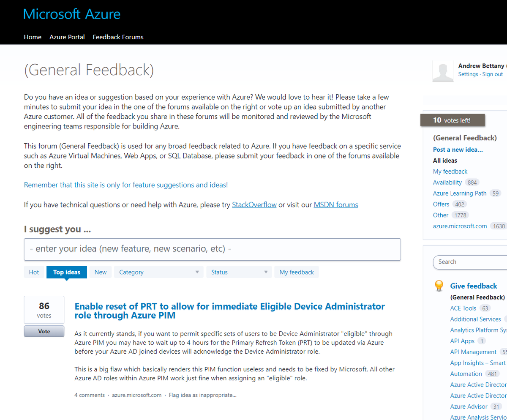The image size is (507, 420).
Task: Click Flag idea as inappropriate link
Action: pos(203,395)
